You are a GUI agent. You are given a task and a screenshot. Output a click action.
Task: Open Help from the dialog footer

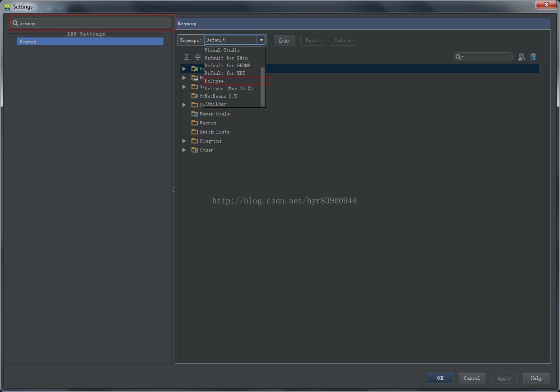click(536, 378)
